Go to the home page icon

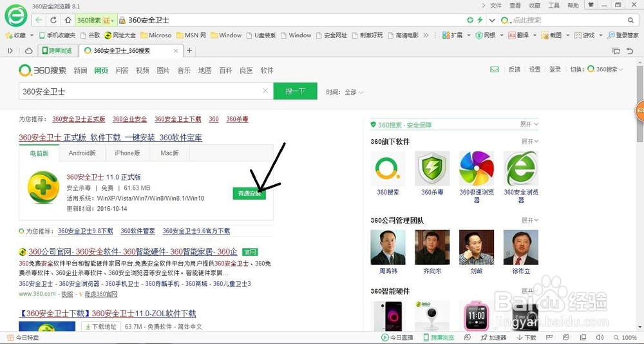click(x=68, y=20)
